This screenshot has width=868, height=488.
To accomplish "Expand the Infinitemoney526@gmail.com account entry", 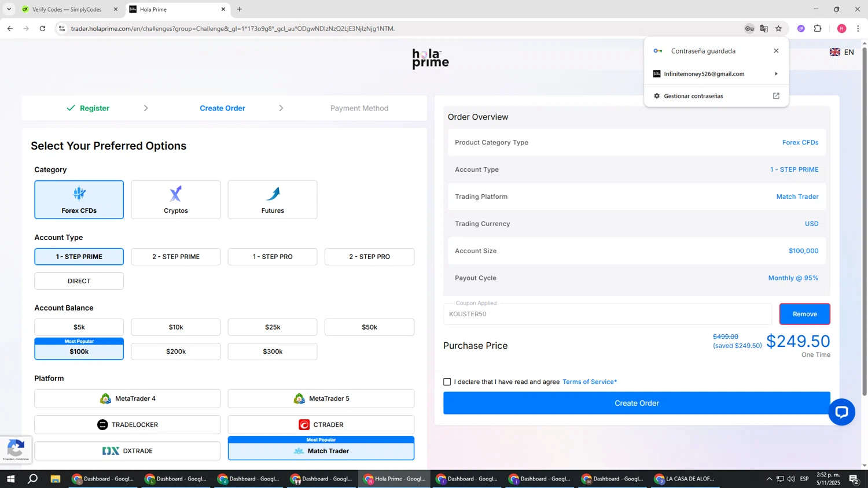I will [716, 74].
